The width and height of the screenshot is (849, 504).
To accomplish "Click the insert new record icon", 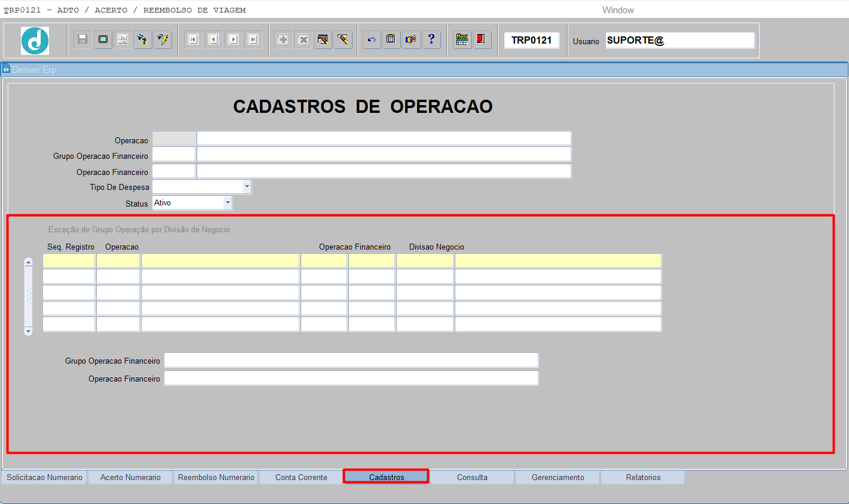I will 283,39.
